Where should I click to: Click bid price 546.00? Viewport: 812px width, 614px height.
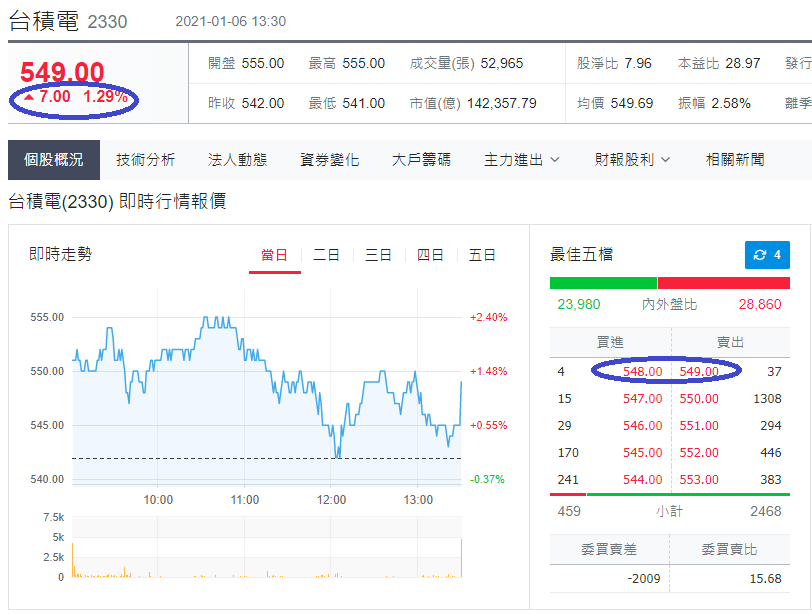click(x=642, y=426)
